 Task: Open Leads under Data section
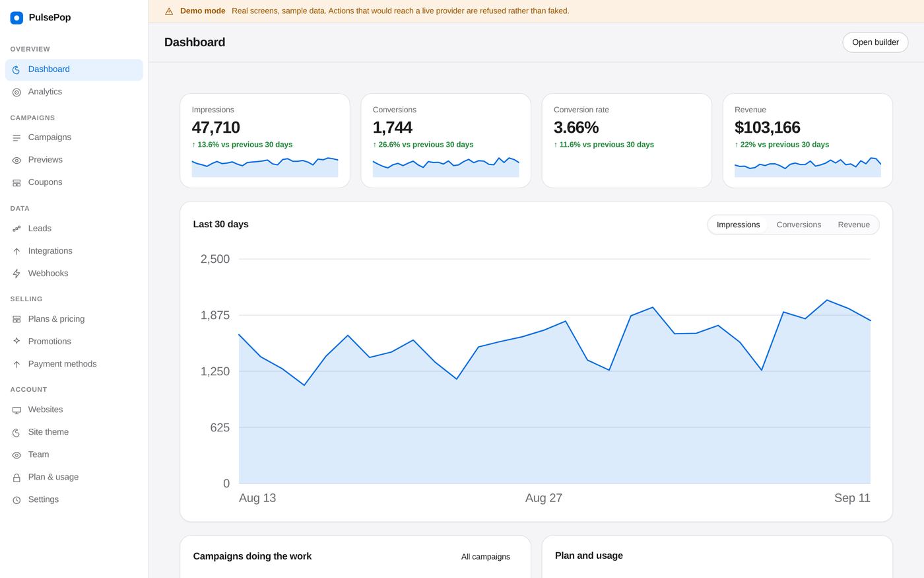[x=74, y=229]
